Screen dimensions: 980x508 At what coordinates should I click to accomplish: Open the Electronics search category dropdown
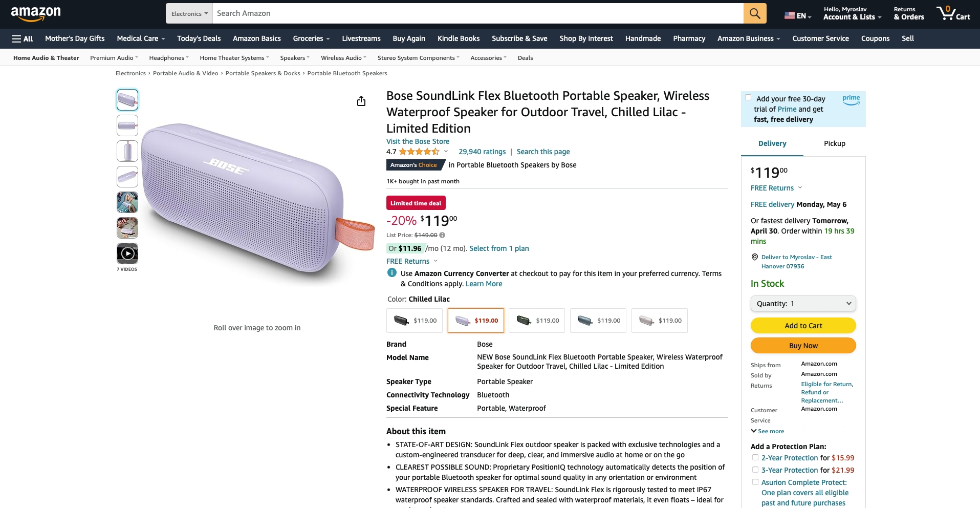coord(189,14)
